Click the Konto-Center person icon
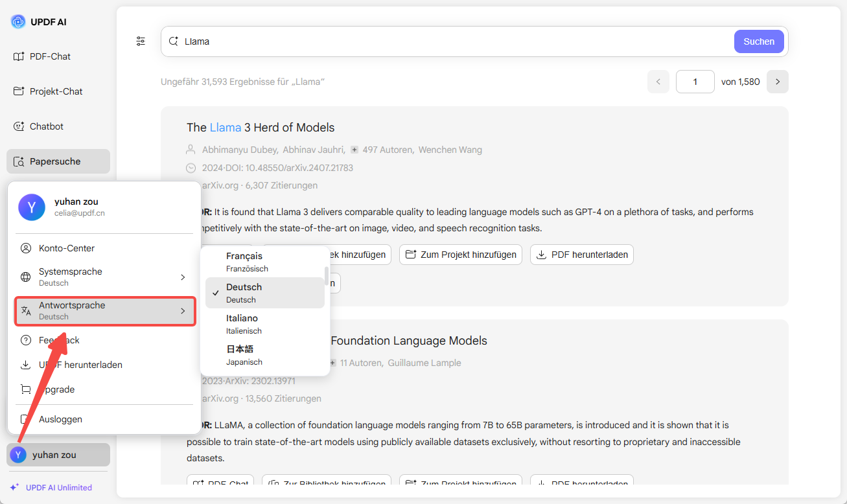 (26, 248)
